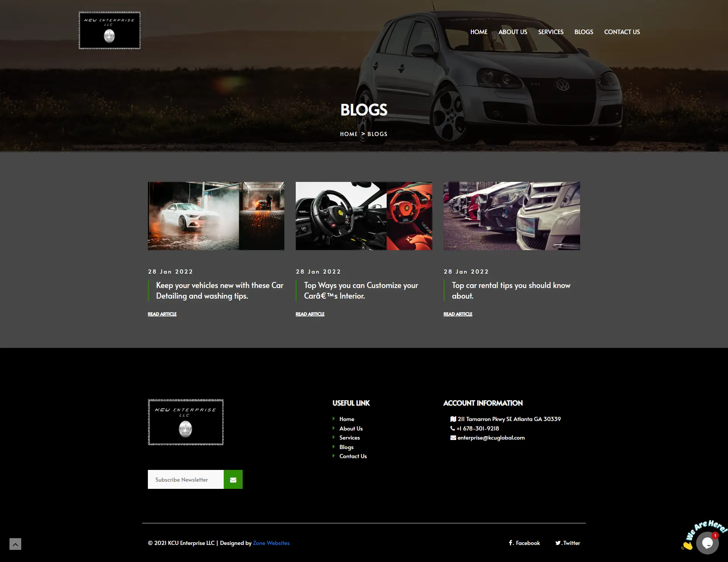Click the envelope icon beside email address
The width and height of the screenshot is (728, 562).
[x=453, y=438]
